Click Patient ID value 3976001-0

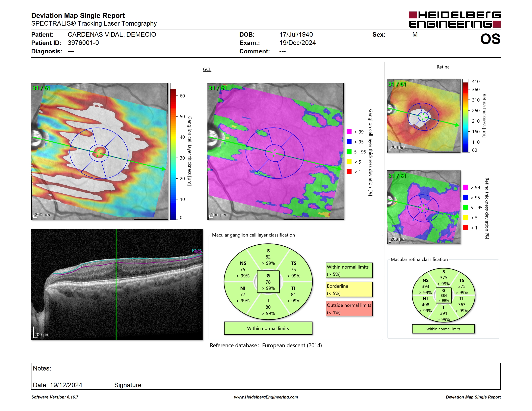83,43
